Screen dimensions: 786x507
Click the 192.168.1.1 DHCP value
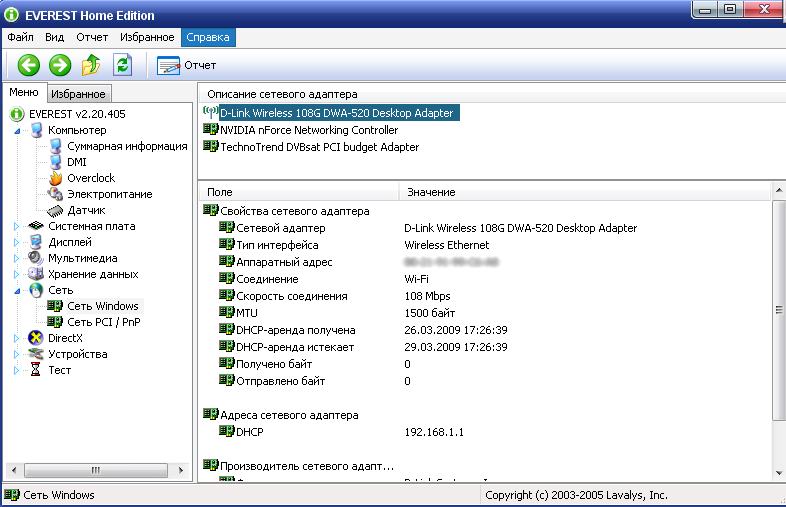click(434, 432)
